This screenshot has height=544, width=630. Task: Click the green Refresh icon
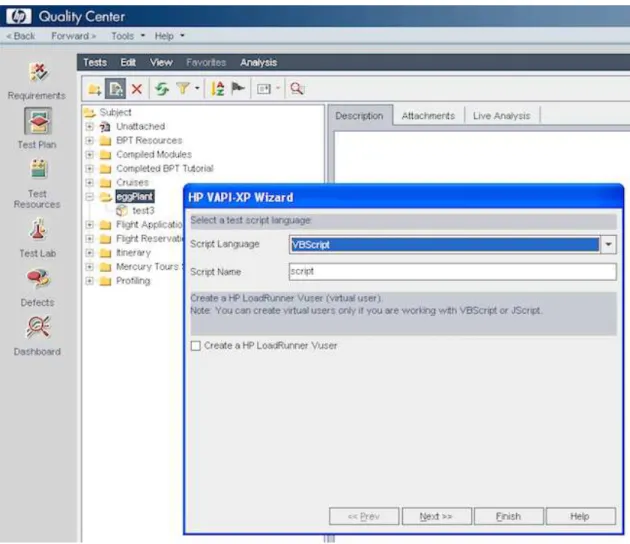[162, 89]
